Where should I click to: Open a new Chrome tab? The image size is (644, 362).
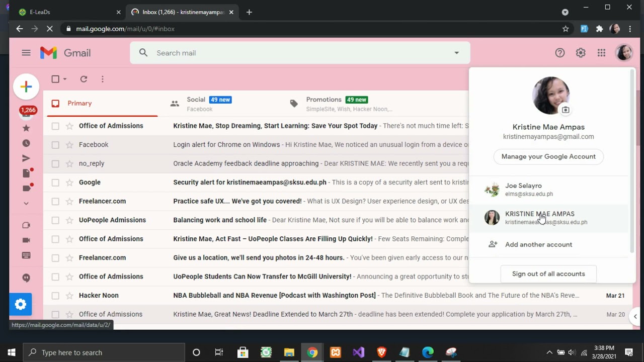click(249, 12)
